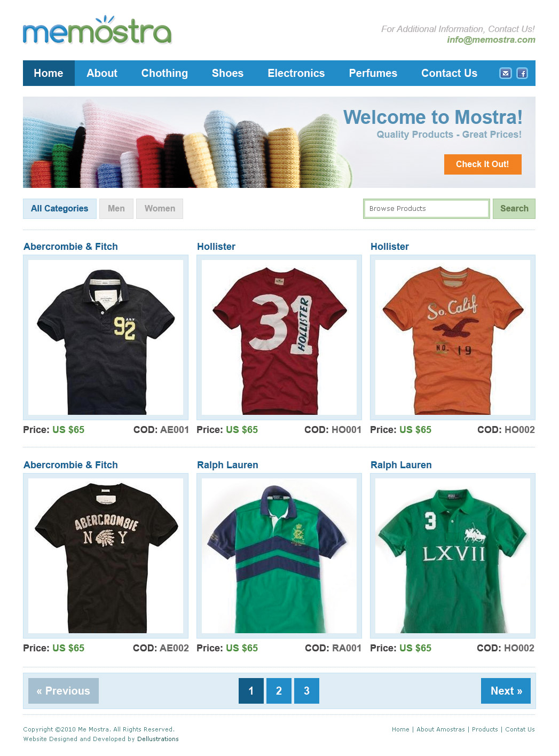The width and height of the screenshot is (559, 756).
Task: Click the info@memostra.com email link
Action: 491,40
